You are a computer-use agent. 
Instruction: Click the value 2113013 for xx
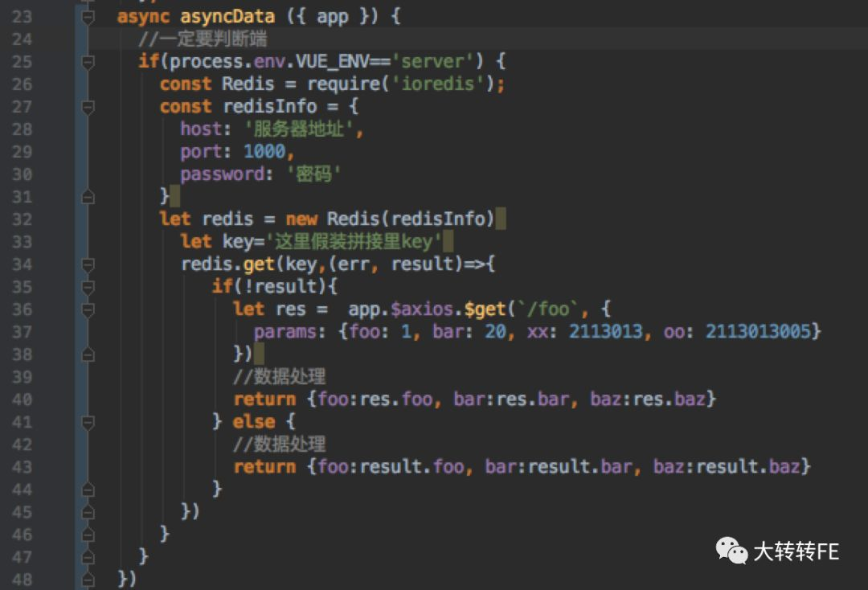pyautogui.click(x=606, y=331)
